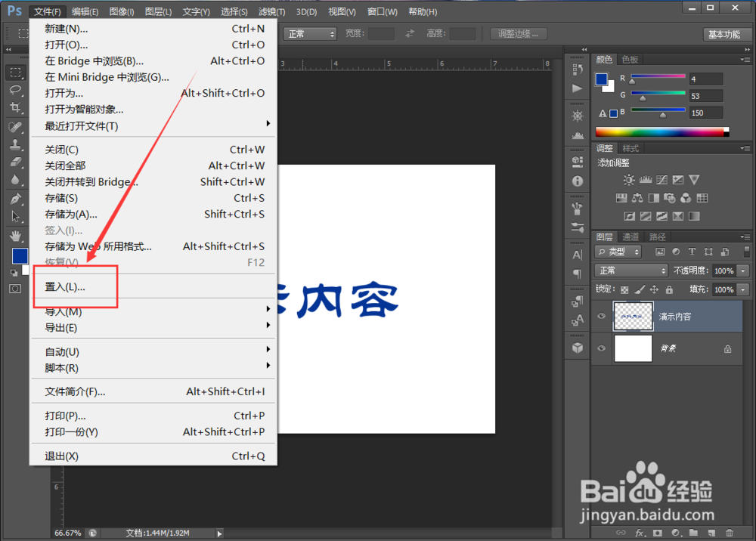
Task: Select the Clone Stamp tool
Action: tap(15, 144)
